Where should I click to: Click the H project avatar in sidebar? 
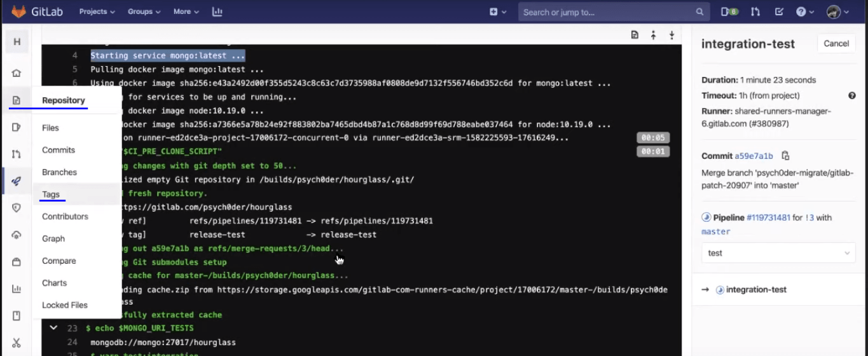[x=17, y=42]
